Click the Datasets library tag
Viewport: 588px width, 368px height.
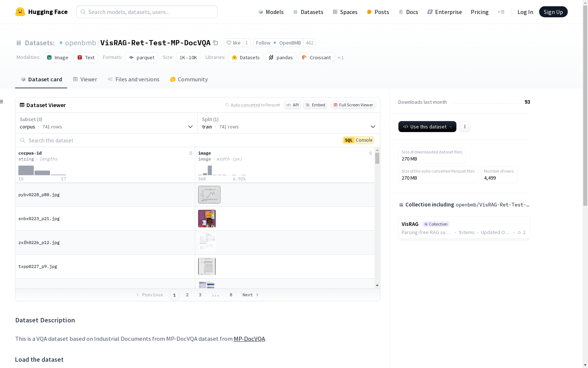coord(246,57)
